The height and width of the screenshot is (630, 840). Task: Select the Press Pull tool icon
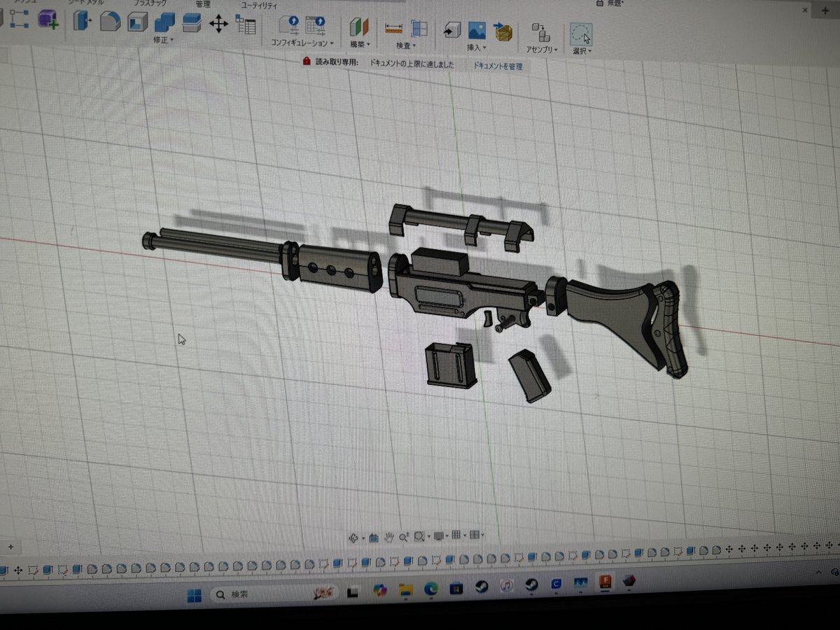(81, 22)
